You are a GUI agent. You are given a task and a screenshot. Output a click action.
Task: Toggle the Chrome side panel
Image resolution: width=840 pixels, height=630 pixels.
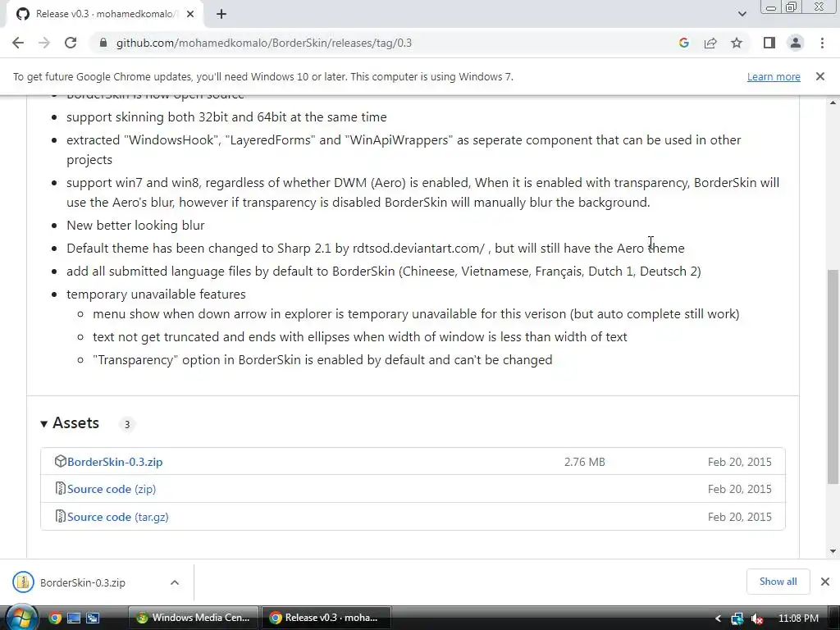769,43
